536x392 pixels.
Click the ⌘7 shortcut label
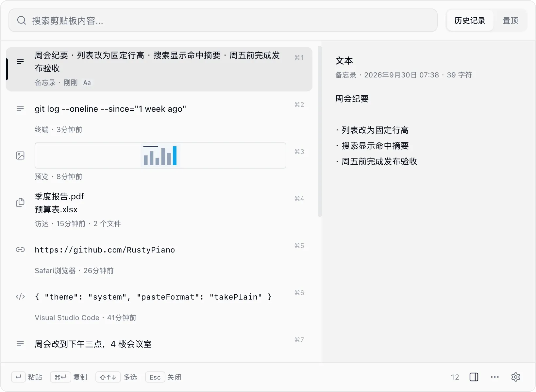pos(299,340)
